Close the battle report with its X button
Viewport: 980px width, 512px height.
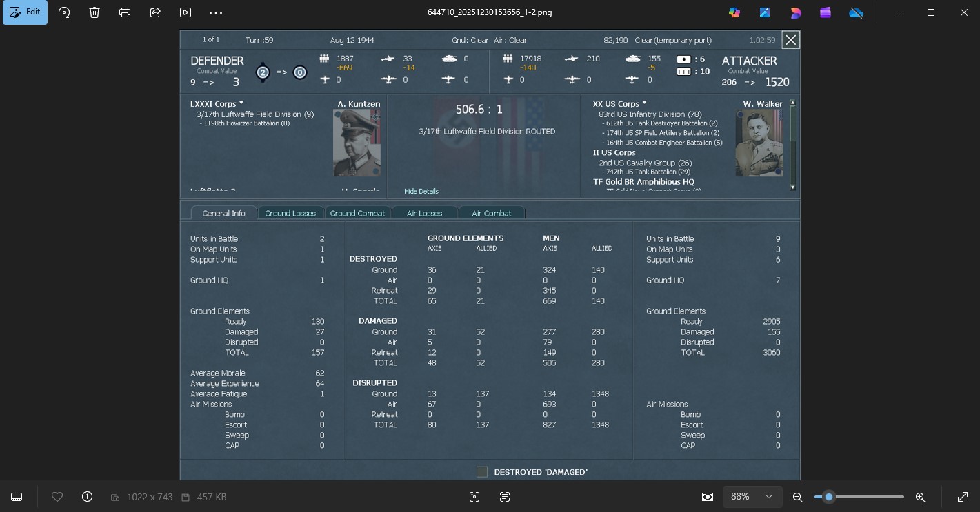tap(790, 39)
